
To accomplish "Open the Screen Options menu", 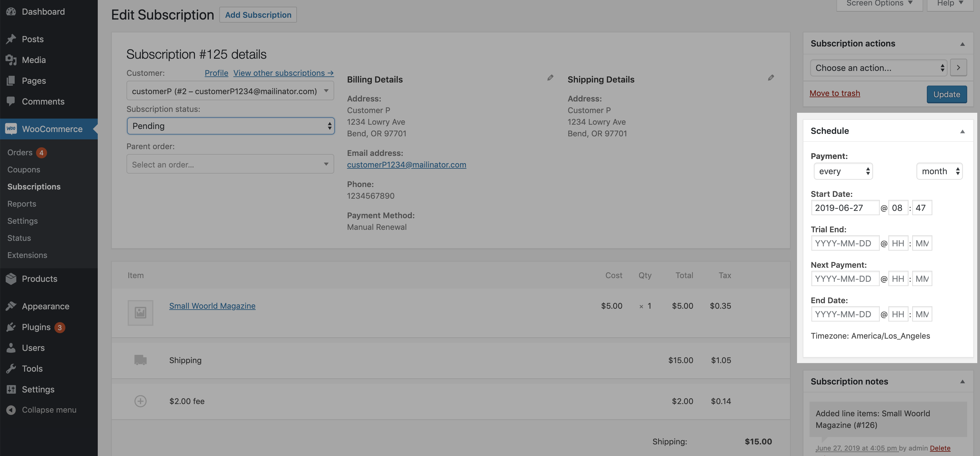I will coord(879,3).
